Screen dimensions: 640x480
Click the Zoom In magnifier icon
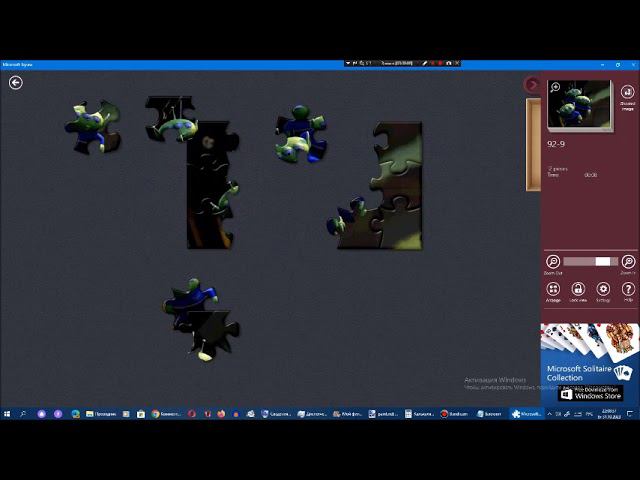(x=628, y=262)
